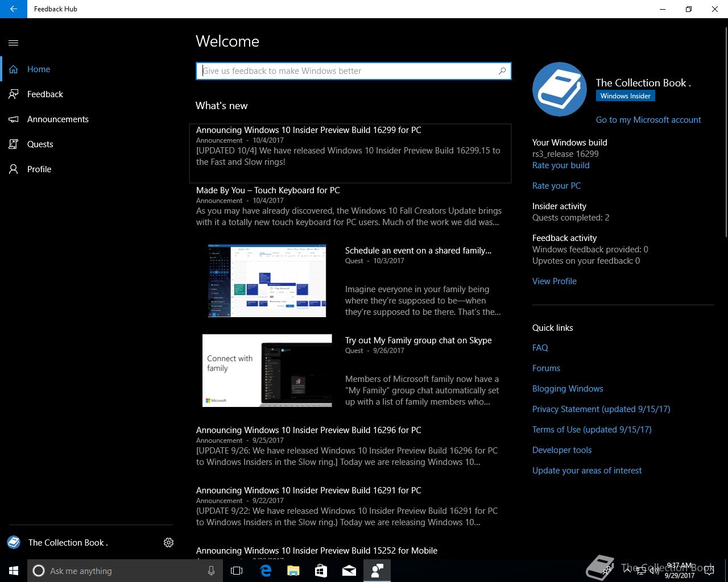
Task: Click Feedback Hub taskbar icon
Action: coord(377,571)
